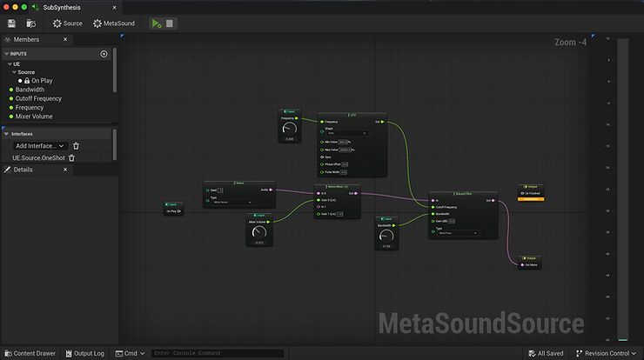Click the Details pencil icon

pyautogui.click(x=7, y=170)
